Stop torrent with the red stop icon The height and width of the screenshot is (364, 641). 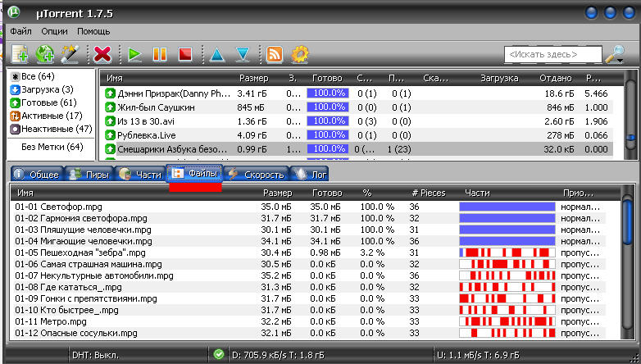185,54
